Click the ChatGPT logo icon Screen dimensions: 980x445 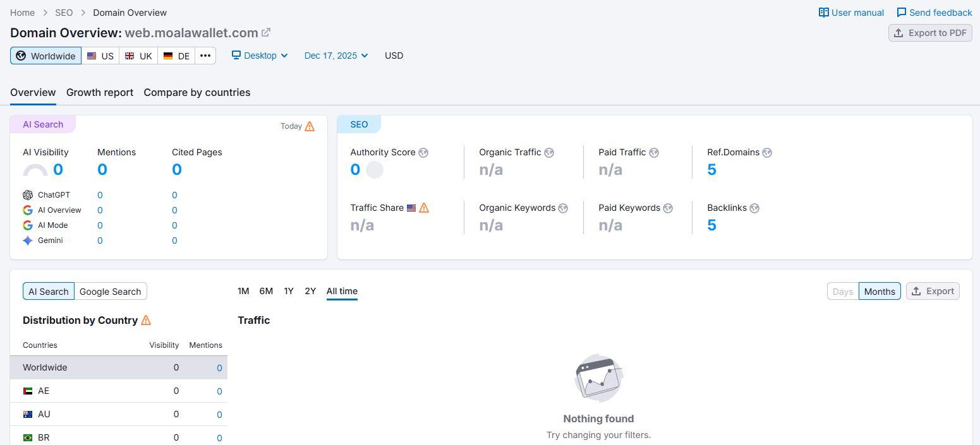click(x=28, y=195)
